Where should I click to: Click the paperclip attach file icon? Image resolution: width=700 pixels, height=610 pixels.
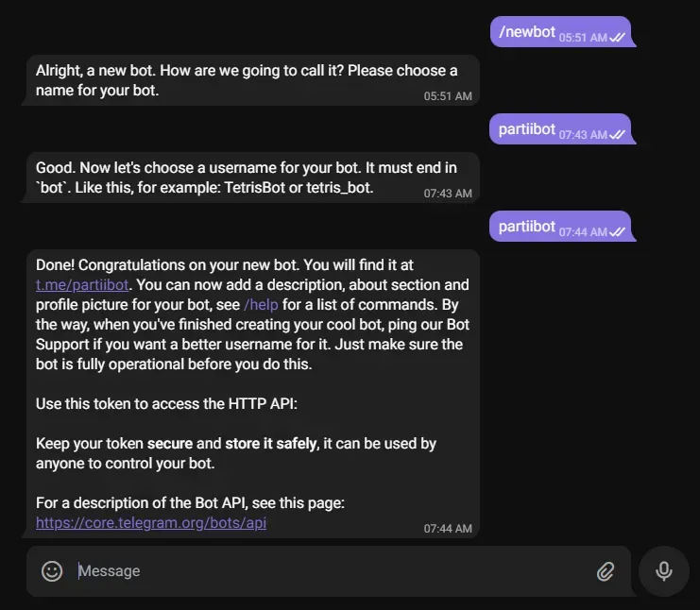[x=606, y=570]
